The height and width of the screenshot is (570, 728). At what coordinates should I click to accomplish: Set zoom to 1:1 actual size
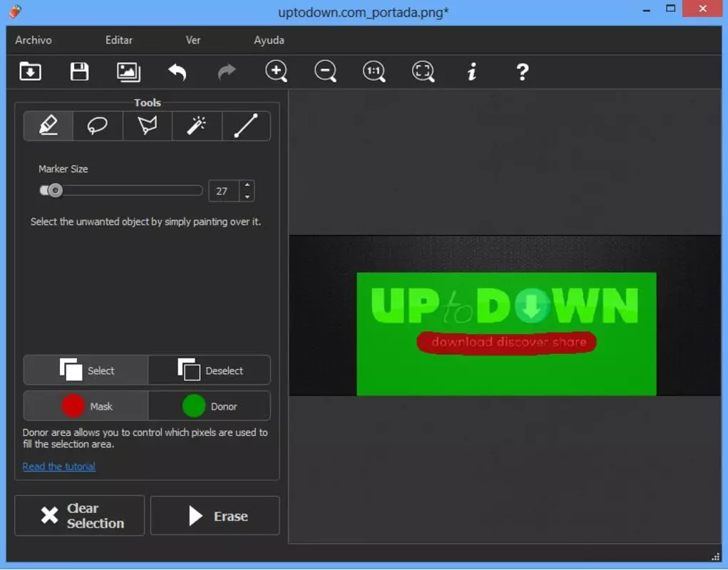[x=374, y=72]
